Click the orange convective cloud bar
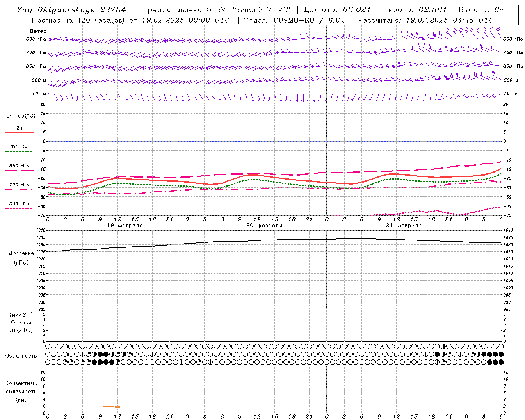The height and width of the screenshot is (420, 525). click(111, 406)
